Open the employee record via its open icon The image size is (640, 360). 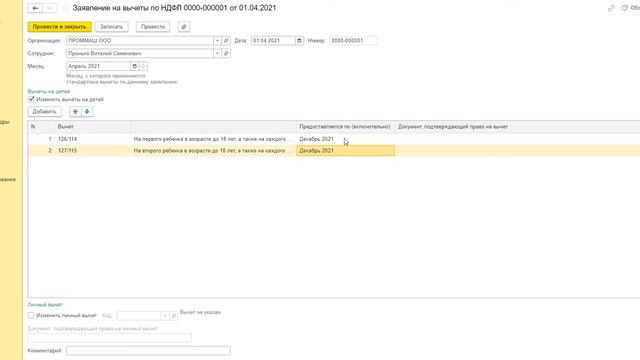pyautogui.click(x=226, y=53)
